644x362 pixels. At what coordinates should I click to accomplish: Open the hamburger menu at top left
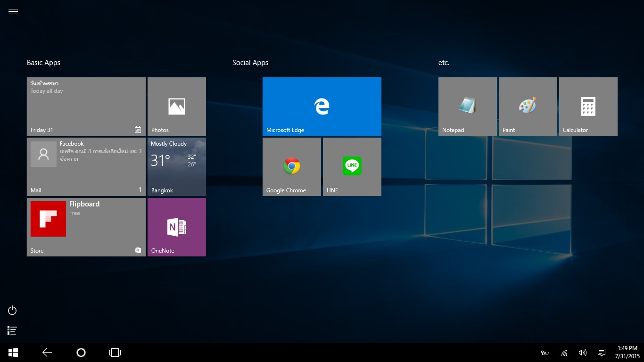coord(13,12)
